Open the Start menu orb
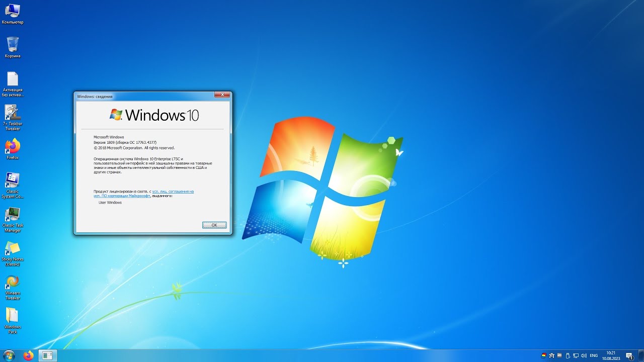Screen dimensions: 644x362 pos(10,355)
